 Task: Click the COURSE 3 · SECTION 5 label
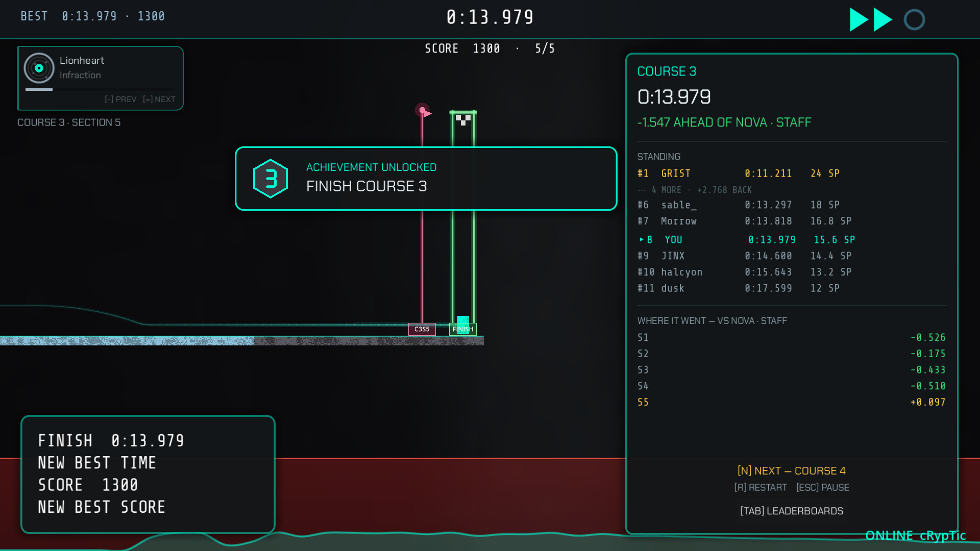point(69,122)
